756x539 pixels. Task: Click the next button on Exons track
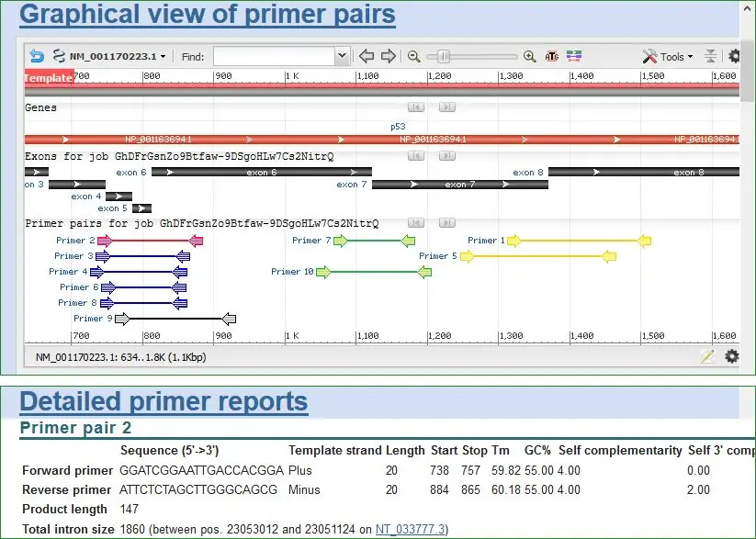tap(446, 156)
